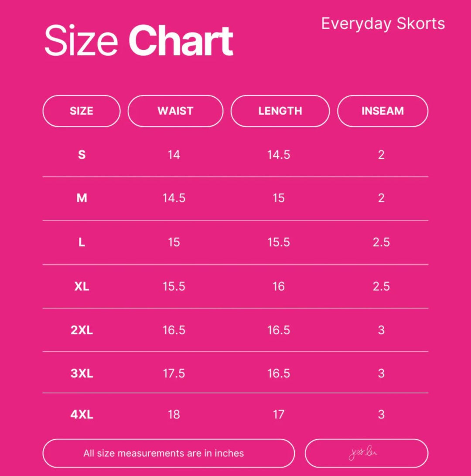Image resolution: width=471 pixels, height=476 pixels.
Task: Select the 2XL size label
Action: click(x=82, y=330)
